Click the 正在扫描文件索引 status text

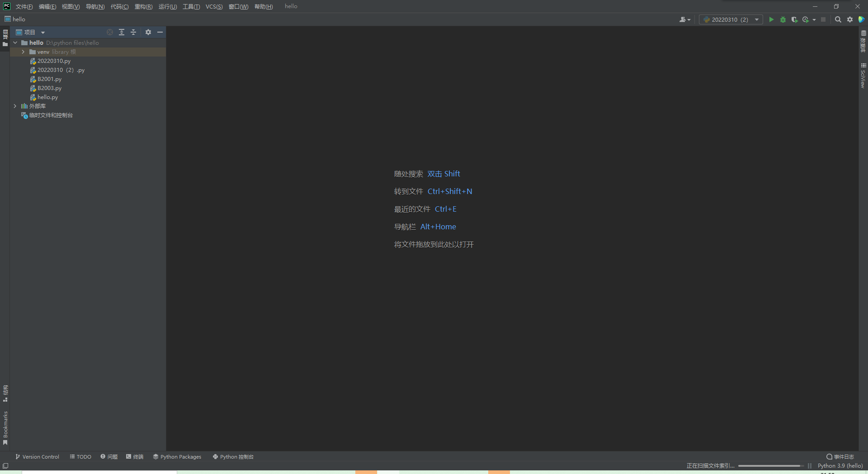pyautogui.click(x=710, y=466)
